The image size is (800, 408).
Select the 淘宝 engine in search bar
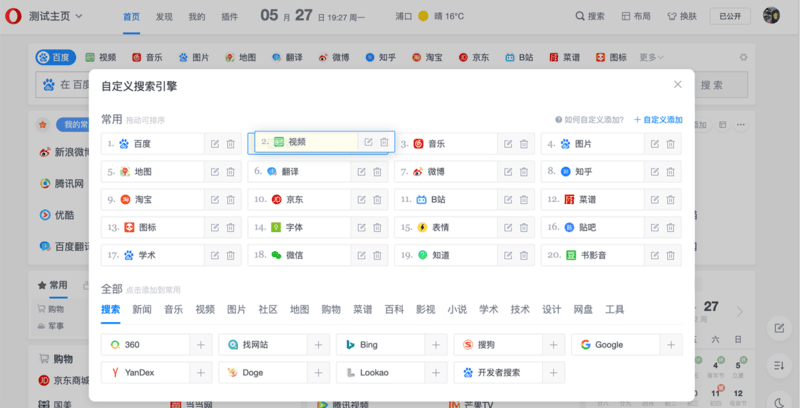428,58
